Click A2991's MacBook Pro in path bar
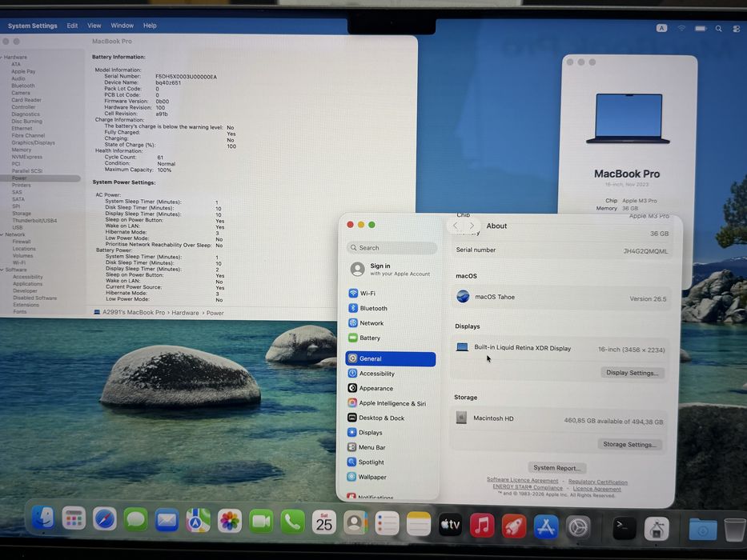Screen dimensions: 747x560 pyautogui.click(x=134, y=312)
